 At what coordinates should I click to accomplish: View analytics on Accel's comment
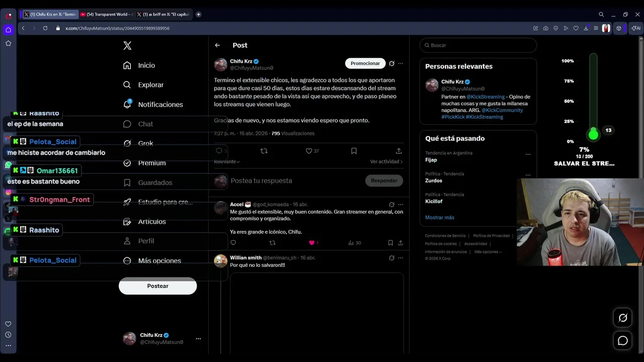355,243
